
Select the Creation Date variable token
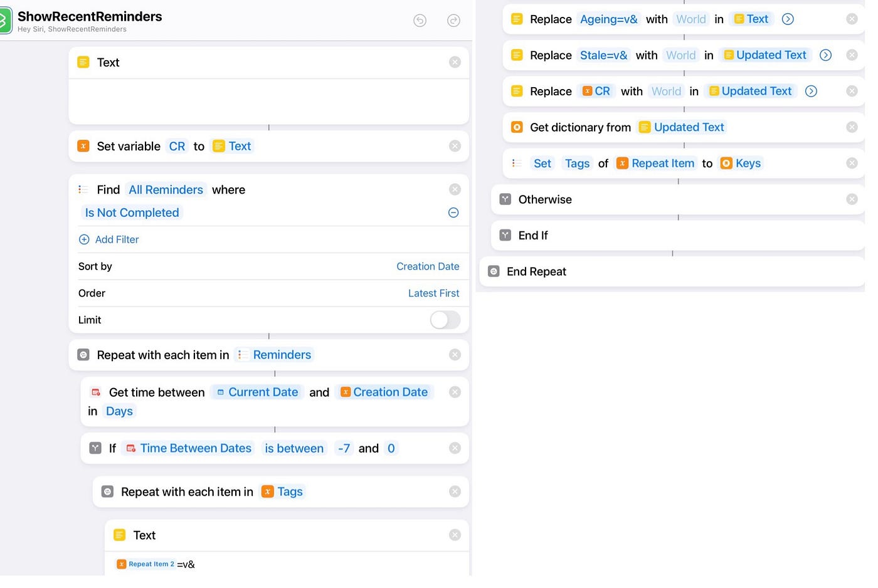[384, 392]
